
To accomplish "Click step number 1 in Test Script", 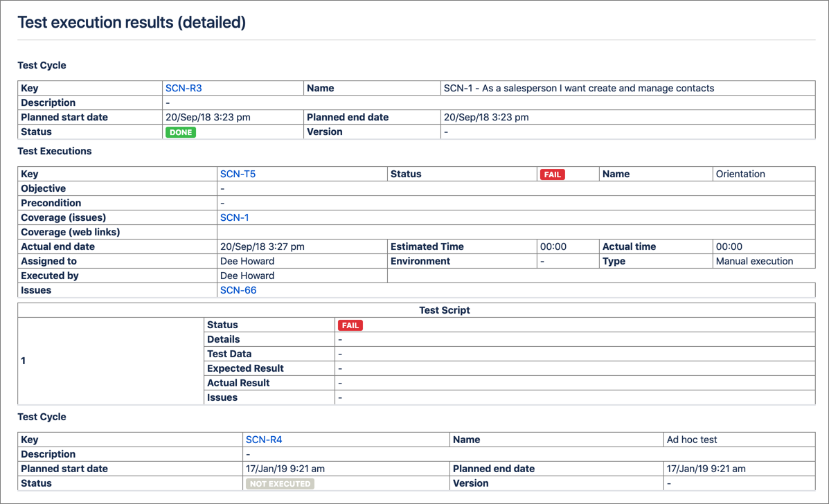I will 24,361.
